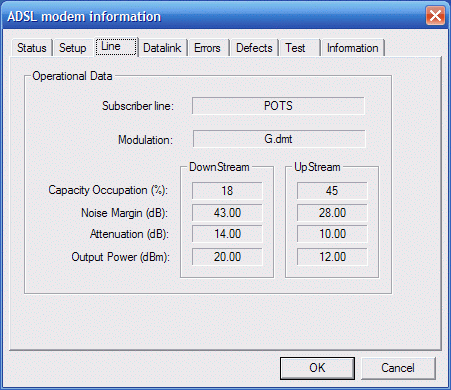Screen dimensions: 451x390
Task: Click DownStream noise margin value 43.00
Action: coord(227,213)
